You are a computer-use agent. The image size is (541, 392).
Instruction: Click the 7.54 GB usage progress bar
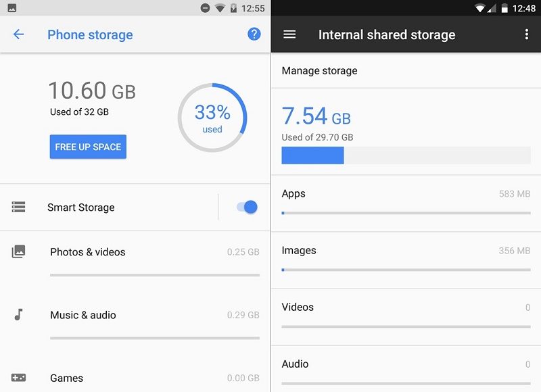pyautogui.click(x=406, y=155)
